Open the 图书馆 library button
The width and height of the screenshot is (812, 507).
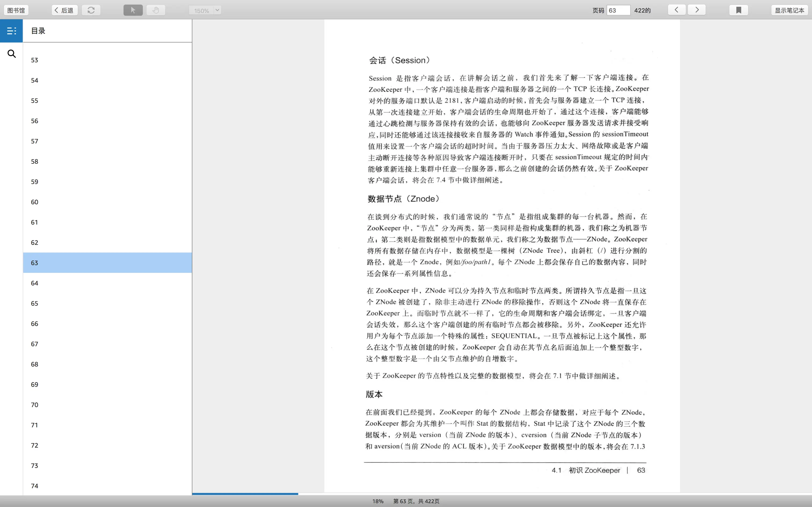[16, 10]
